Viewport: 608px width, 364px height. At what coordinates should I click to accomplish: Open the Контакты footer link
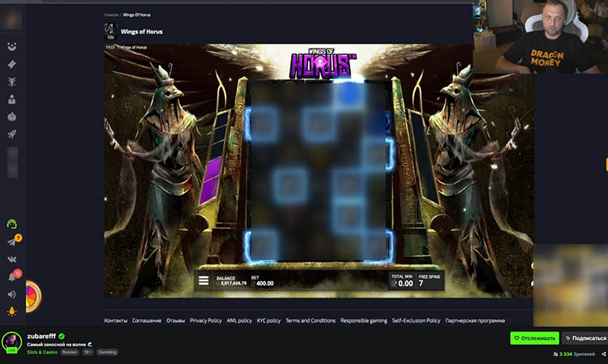click(x=116, y=320)
